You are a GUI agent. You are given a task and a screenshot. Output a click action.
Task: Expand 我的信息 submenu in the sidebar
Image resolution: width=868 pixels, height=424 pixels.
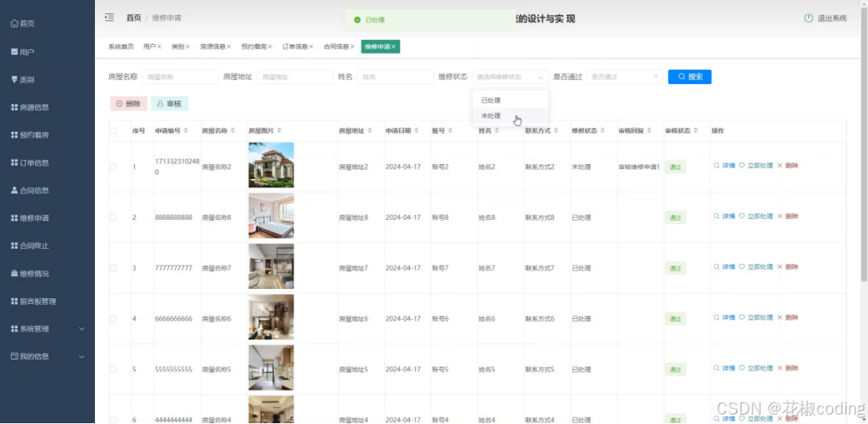[x=48, y=356]
